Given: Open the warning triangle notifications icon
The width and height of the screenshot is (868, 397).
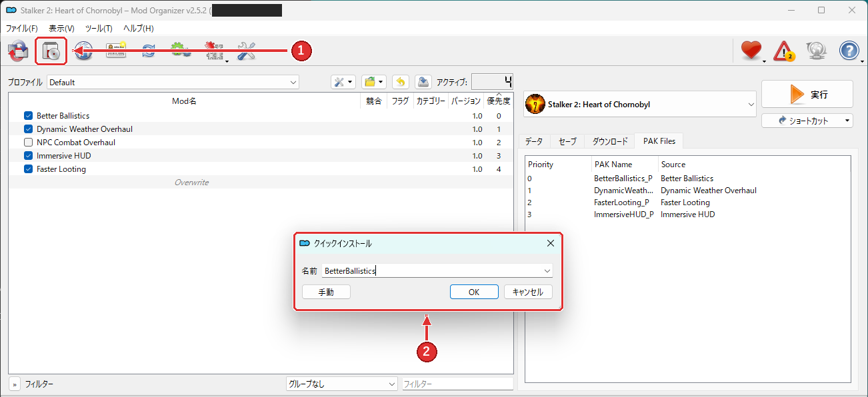Looking at the screenshot, I should tap(784, 51).
